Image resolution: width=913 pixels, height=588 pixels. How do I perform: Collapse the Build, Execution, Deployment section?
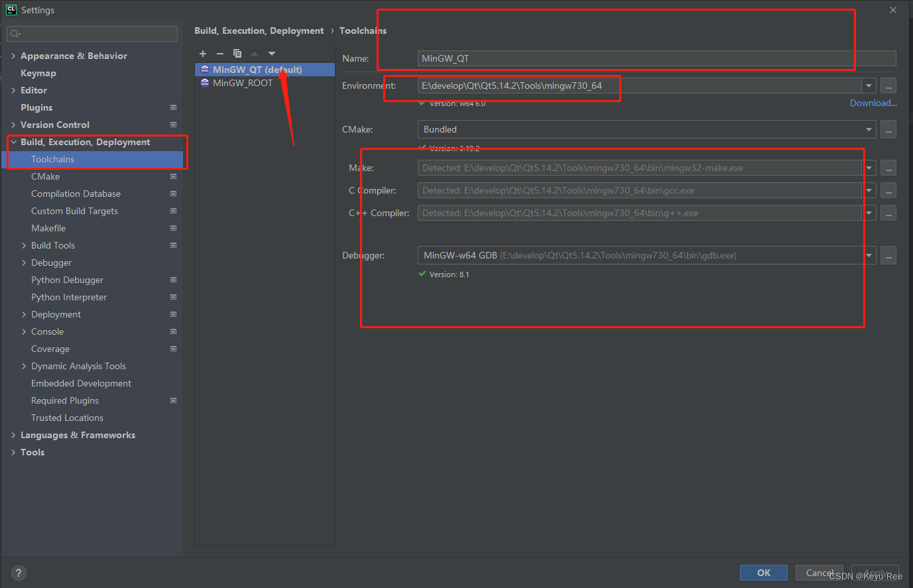click(x=14, y=142)
